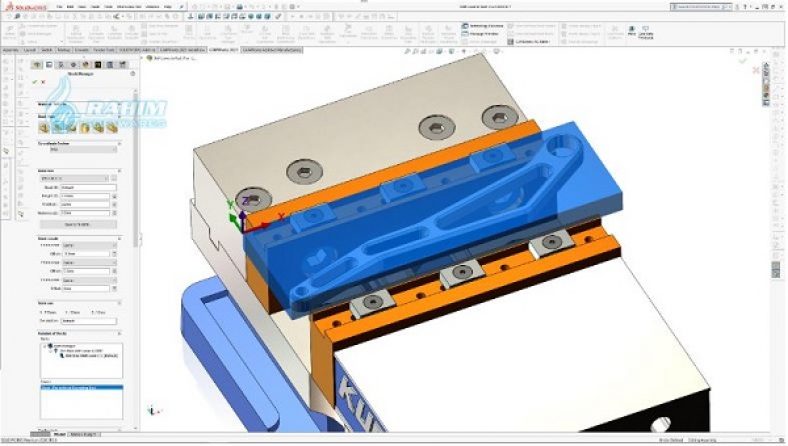
Task: Open third icon tab of property panel
Action: click(x=61, y=65)
